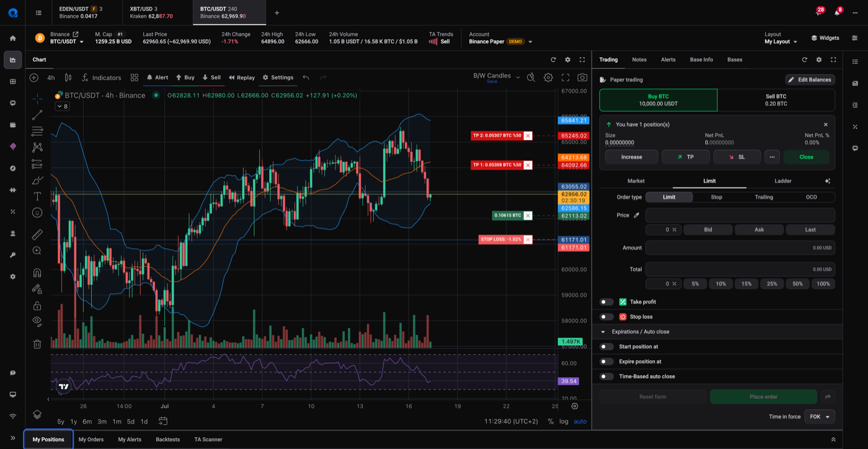Turn on Expire position at

coord(606,362)
